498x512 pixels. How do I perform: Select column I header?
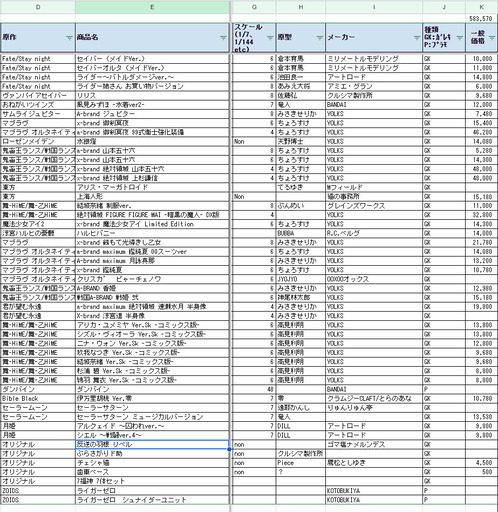tap(374, 7)
